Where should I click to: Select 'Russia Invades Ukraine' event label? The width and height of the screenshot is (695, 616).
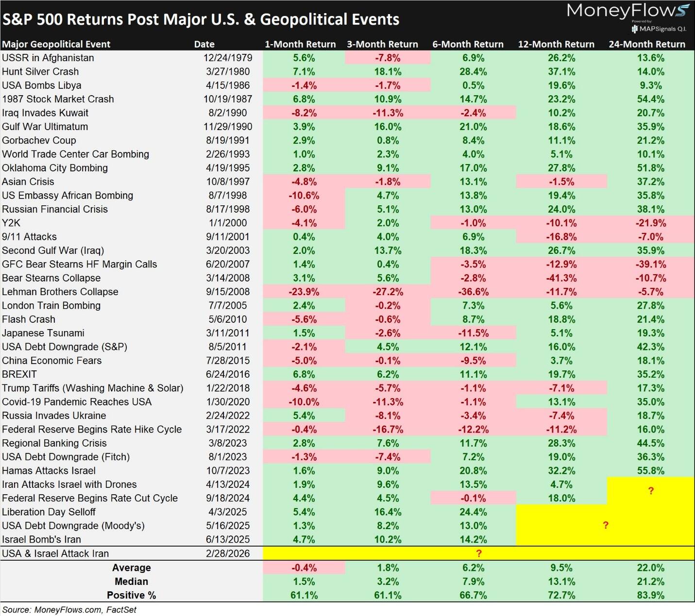54,416
